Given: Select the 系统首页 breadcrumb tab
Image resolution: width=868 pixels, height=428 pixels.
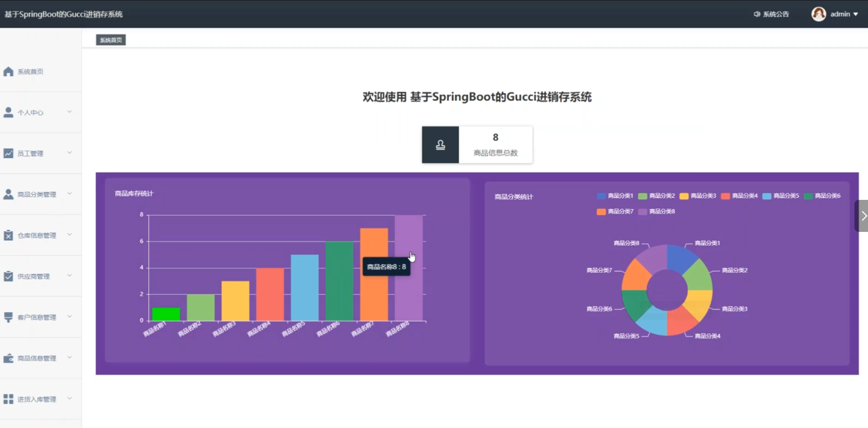Looking at the screenshot, I should (111, 40).
